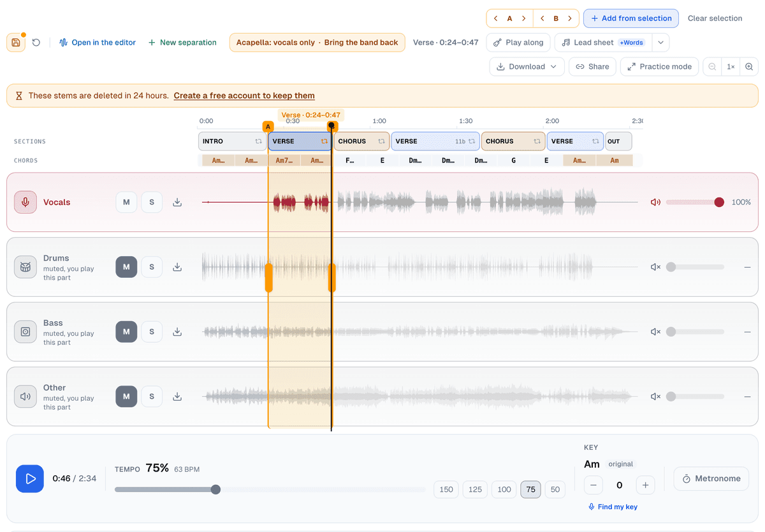Click the tempo slider handle
The image size is (765, 532).
pos(215,489)
